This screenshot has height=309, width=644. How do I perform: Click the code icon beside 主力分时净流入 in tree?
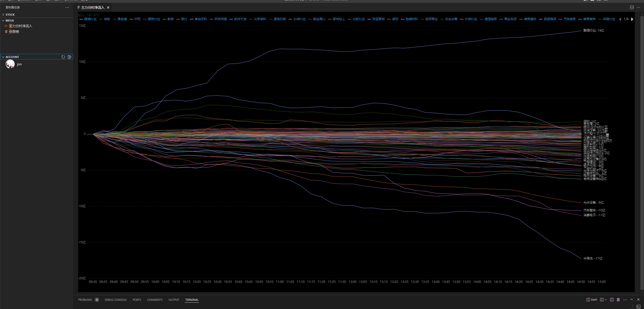pyautogui.click(x=6, y=26)
